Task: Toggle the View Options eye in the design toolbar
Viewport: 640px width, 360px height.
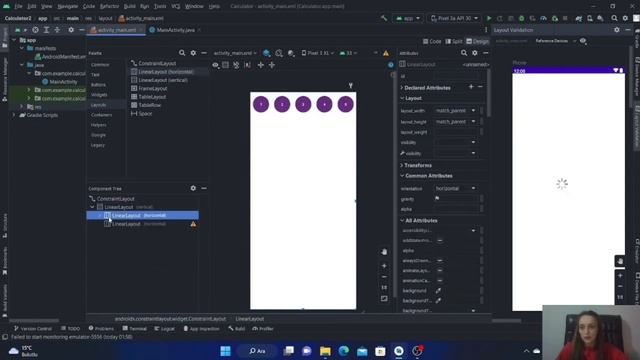Action: pyautogui.click(x=215, y=65)
